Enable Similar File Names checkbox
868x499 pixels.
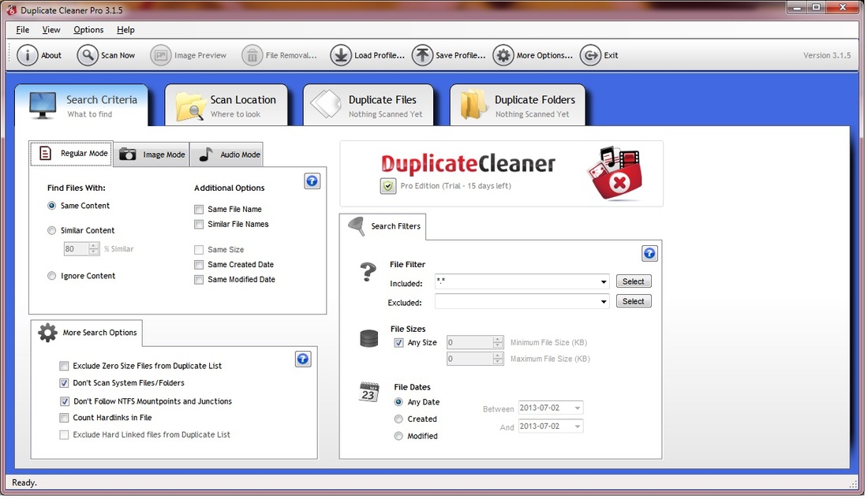(x=199, y=225)
